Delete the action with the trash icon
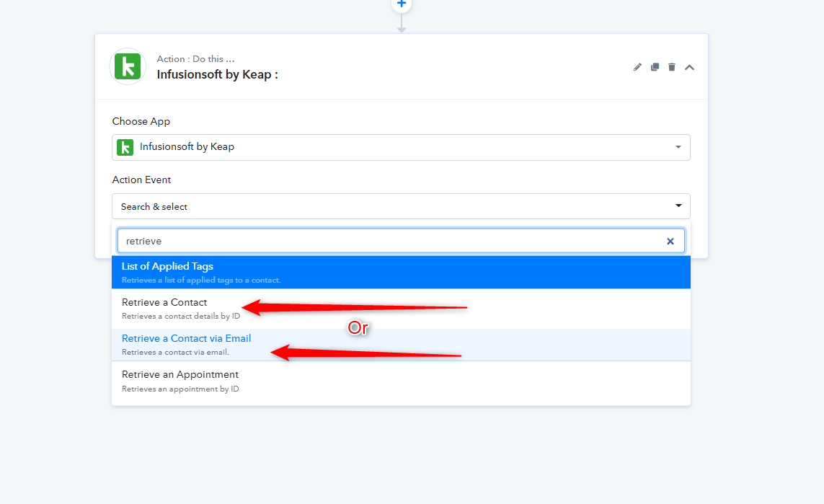Viewport: 824px width, 504px height. 672,67
